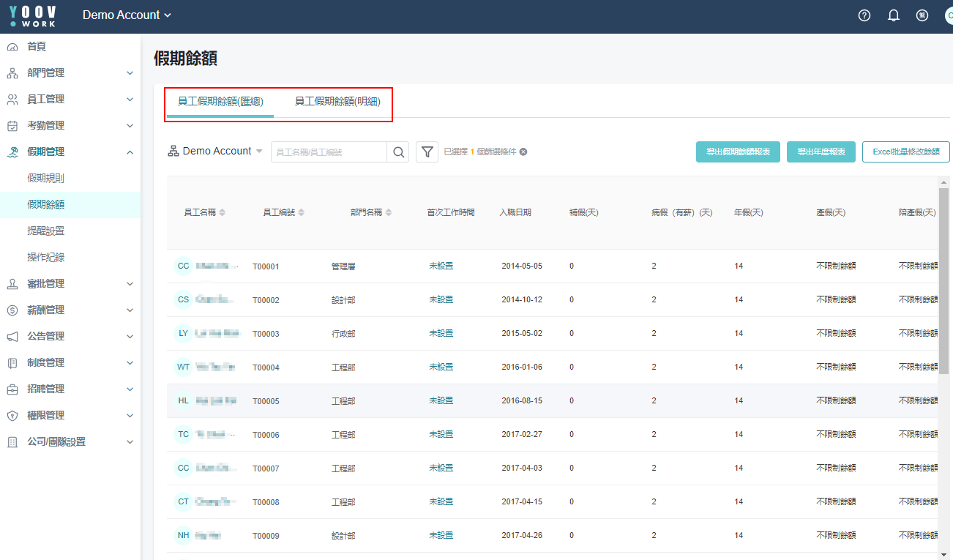Open the filter funnel icon

[x=427, y=152]
